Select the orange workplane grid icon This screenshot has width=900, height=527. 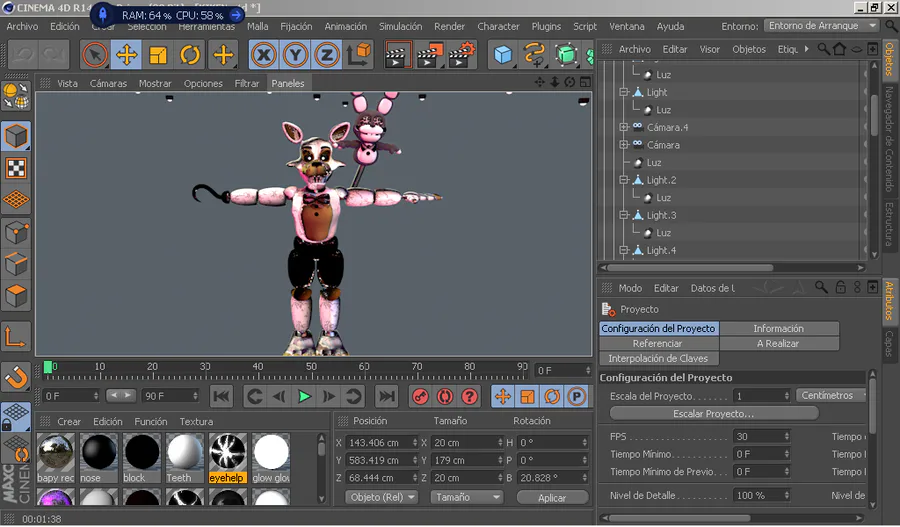(16, 200)
